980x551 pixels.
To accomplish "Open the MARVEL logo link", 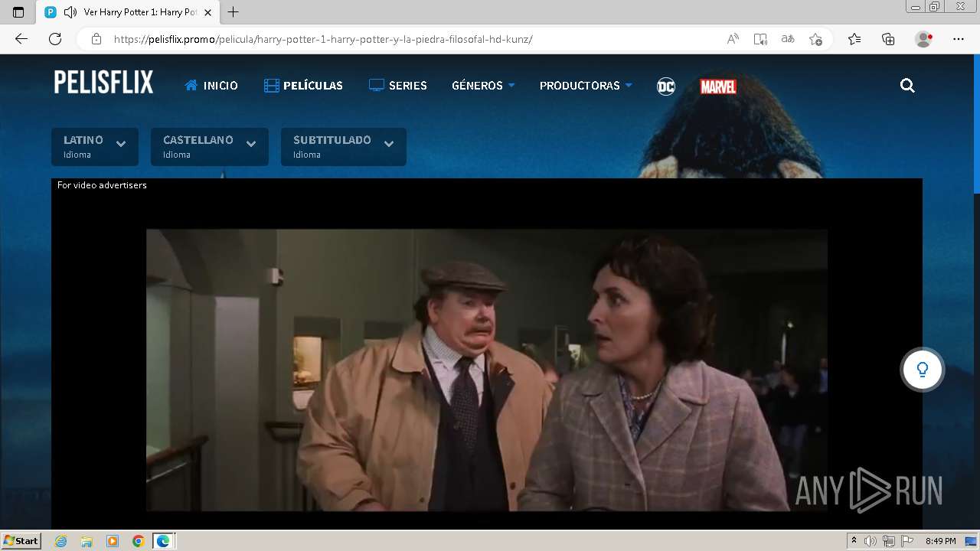I will (x=718, y=86).
